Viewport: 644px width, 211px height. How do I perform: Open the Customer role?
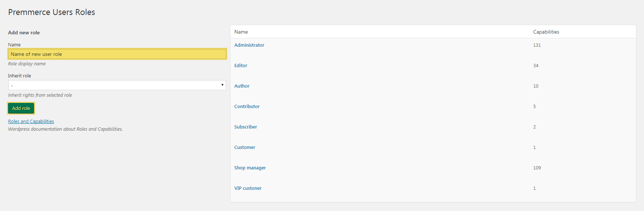(245, 147)
